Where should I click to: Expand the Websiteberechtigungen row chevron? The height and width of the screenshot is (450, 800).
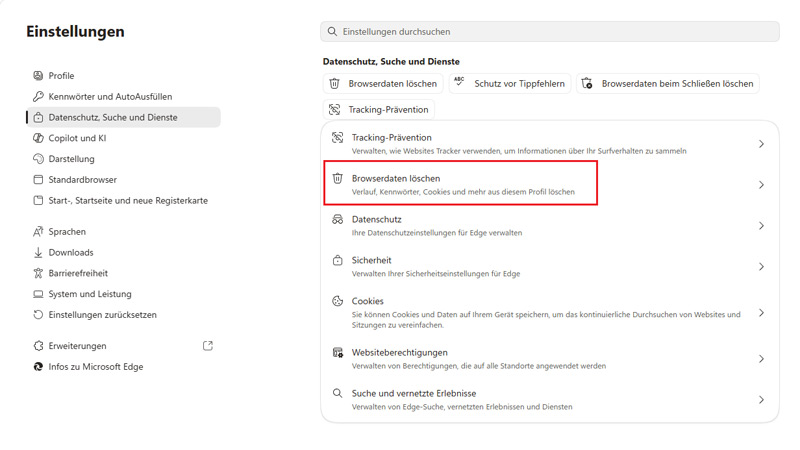[761, 359]
